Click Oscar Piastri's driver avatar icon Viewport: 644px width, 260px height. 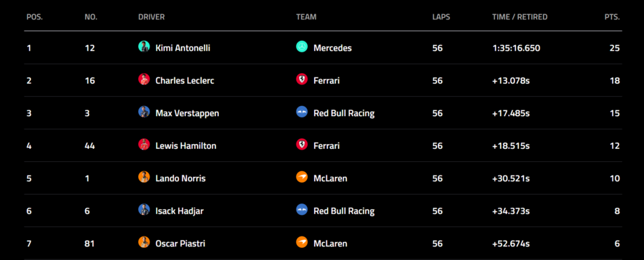point(144,242)
